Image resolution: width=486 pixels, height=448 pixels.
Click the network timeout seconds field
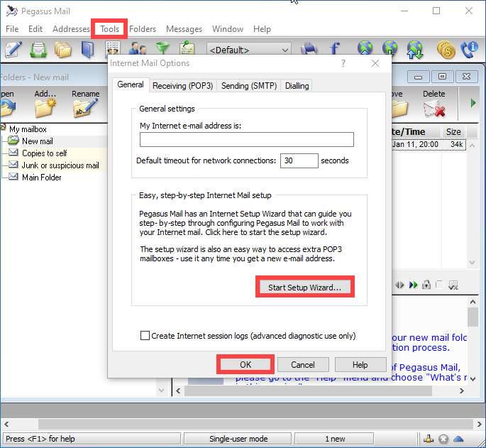pos(299,160)
